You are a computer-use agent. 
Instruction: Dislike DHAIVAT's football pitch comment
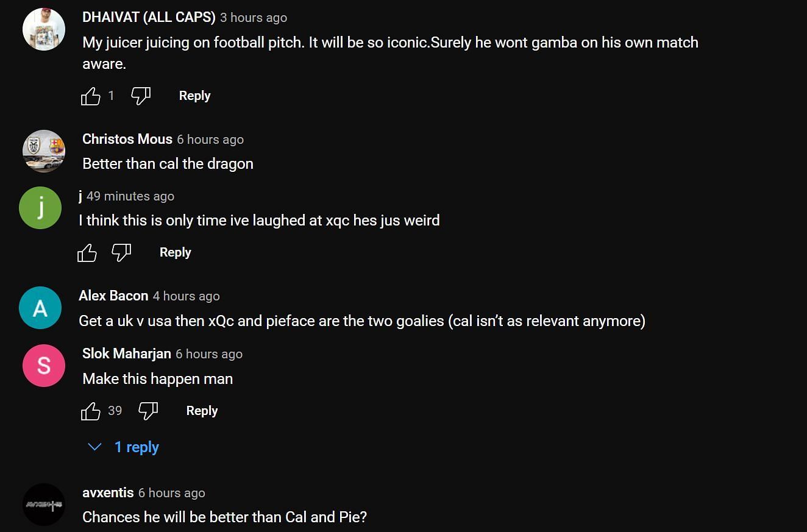[x=141, y=96]
